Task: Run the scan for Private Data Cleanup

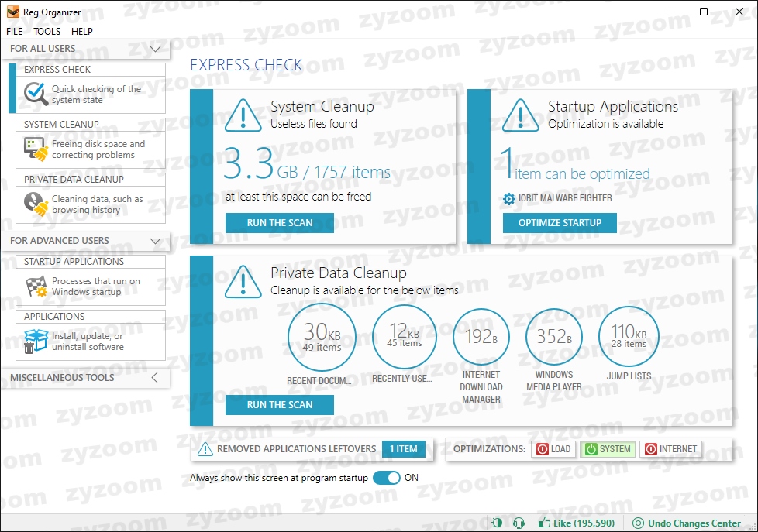Action: point(280,405)
